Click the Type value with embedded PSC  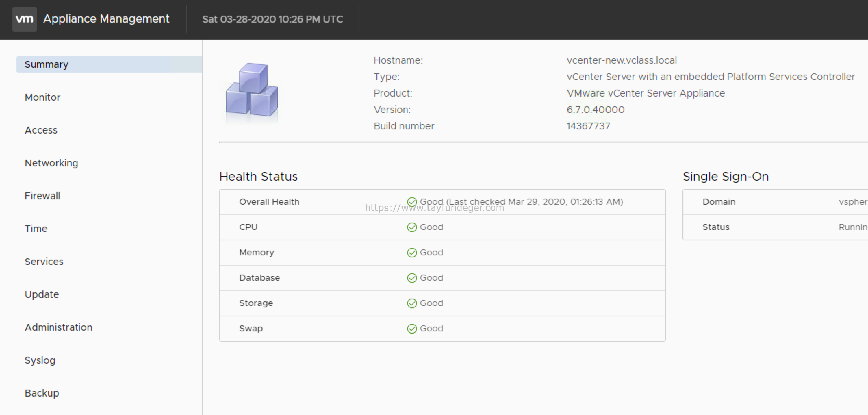(711, 77)
